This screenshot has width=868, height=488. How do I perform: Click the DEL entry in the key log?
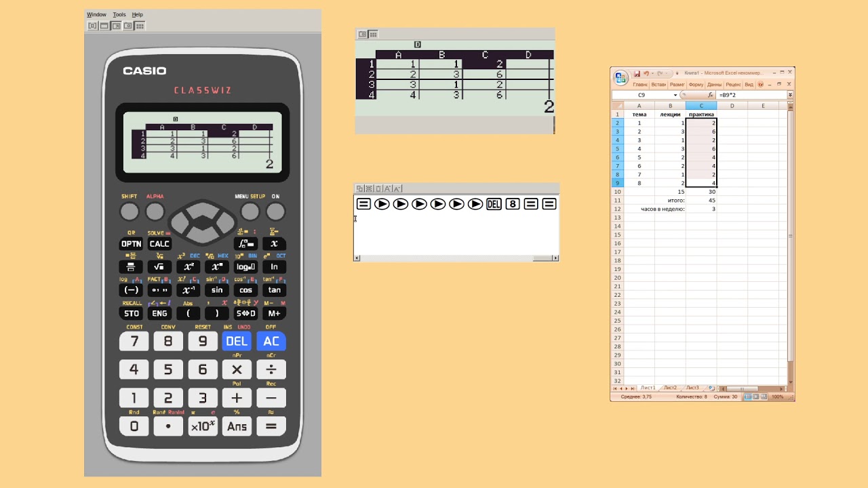494,204
